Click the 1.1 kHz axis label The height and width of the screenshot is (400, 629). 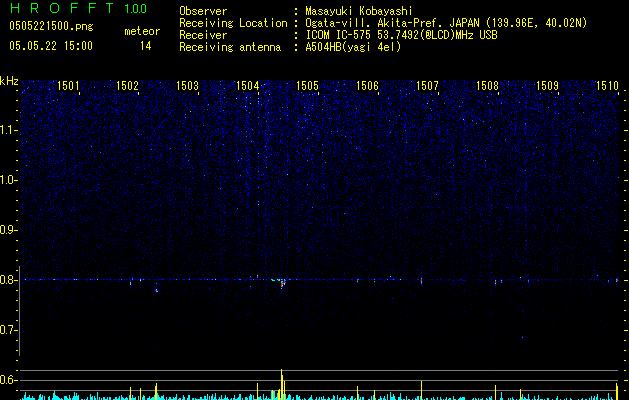(8, 130)
